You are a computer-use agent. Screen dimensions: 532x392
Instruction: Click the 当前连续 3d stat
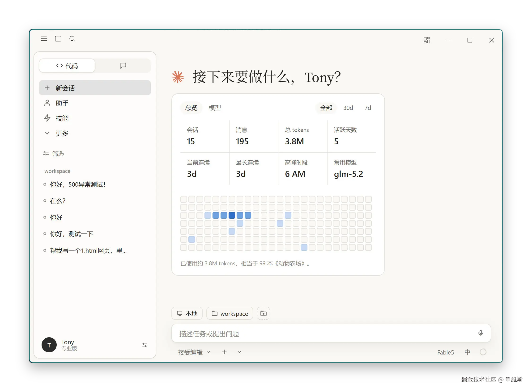pyautogui.click(x=205, y=169)
